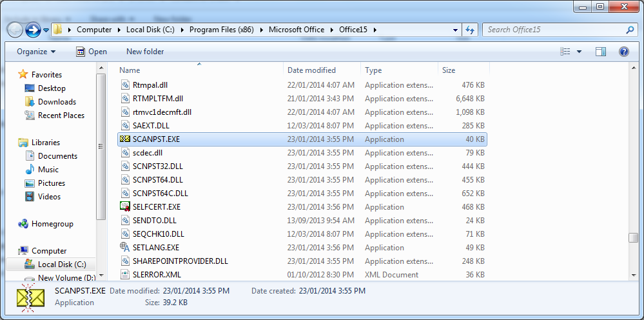The image size is (644, 320).
Task: Click the SELFCERT.EXE certificate icon
Action: click(x=125, y=207)
